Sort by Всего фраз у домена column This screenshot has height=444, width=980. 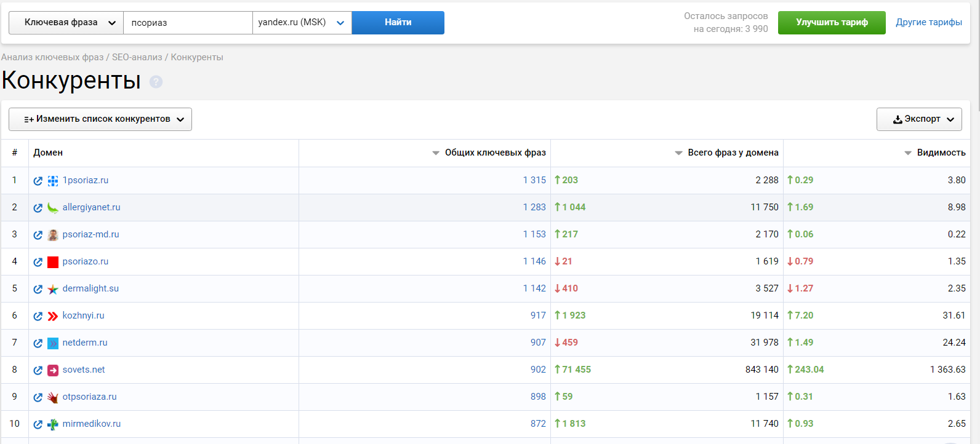[x=727, y=153]
